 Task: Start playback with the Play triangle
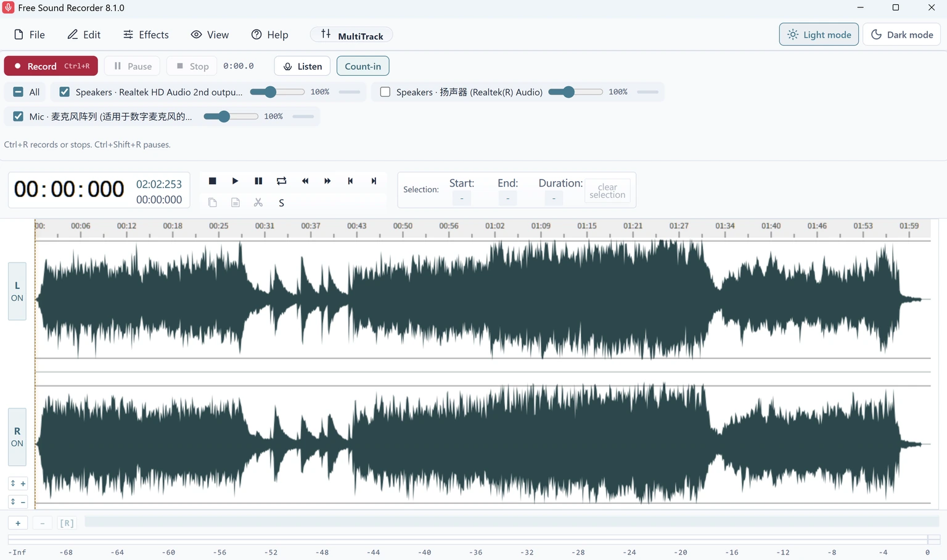coord(235,181)
